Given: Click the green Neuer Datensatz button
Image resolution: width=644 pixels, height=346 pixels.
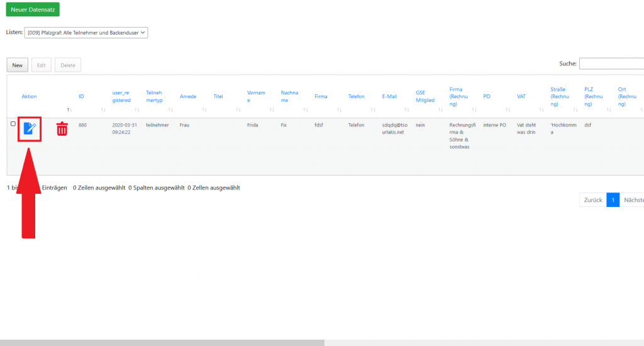Looking at the screenshot, I should 33,9.
